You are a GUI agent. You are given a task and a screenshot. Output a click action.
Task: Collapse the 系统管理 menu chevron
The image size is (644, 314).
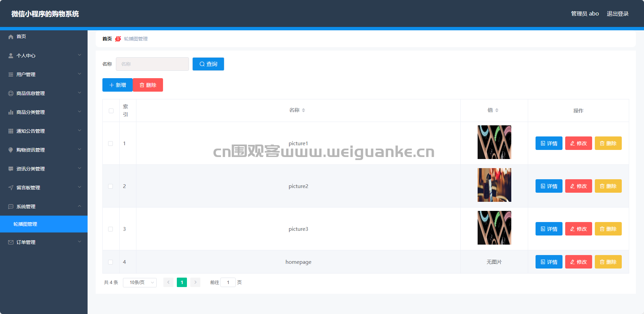click(79, 206)
